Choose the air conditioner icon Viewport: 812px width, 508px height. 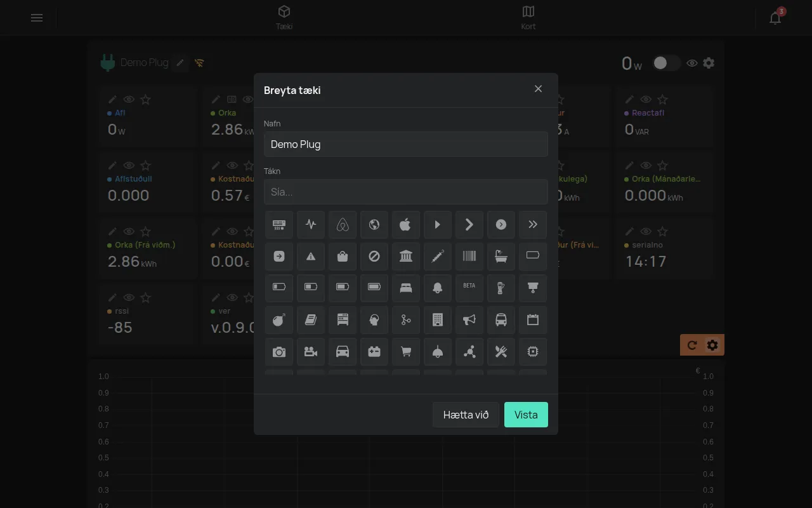click(279, 224)
